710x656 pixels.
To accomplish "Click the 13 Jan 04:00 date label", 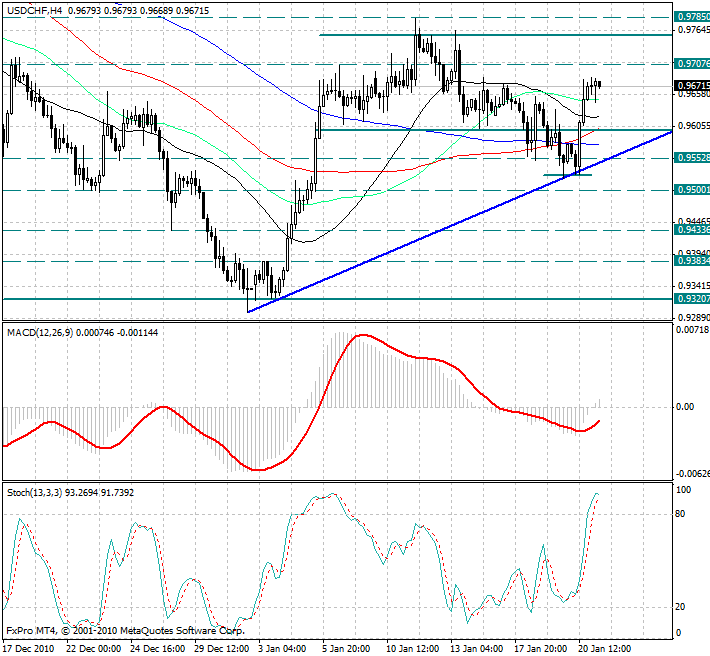I will [477, 649].
